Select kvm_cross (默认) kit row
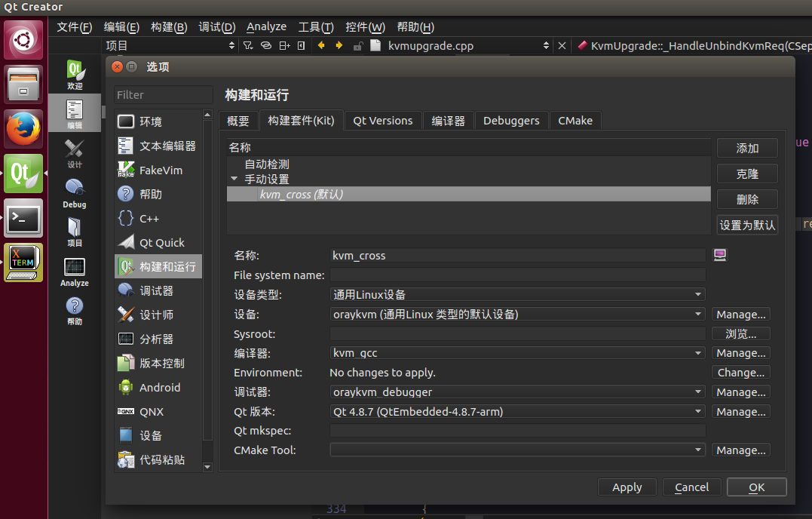 pyautogui.click(x=469, y=194)
